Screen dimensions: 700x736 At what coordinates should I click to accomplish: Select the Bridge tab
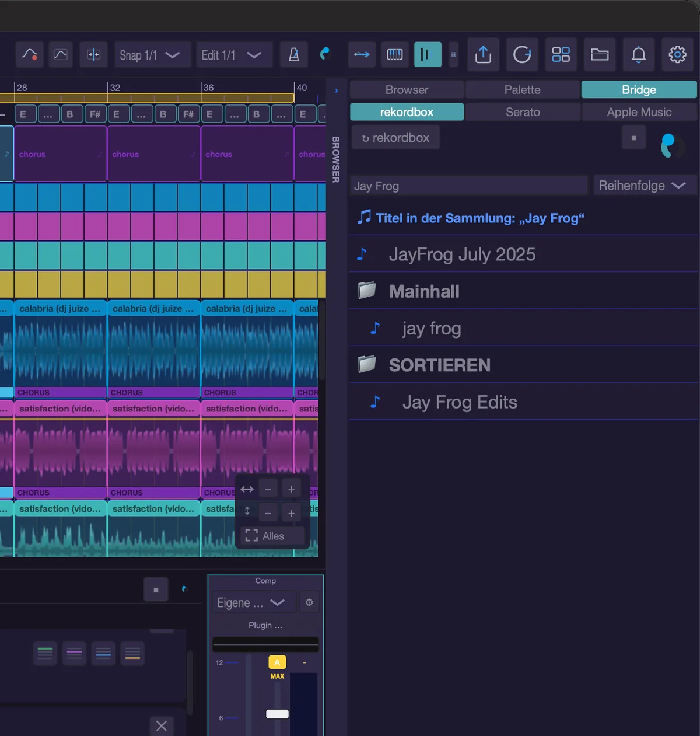(639, 90)
